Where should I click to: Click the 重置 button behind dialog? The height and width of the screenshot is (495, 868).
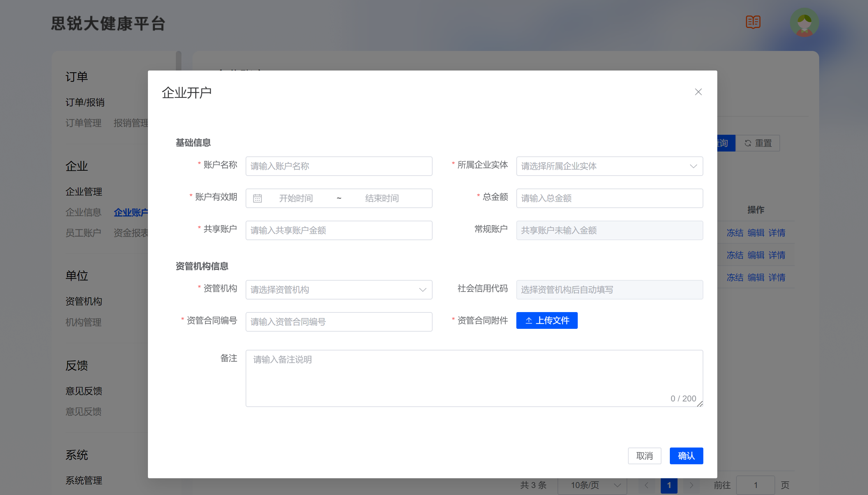click(x=758, y=143)
